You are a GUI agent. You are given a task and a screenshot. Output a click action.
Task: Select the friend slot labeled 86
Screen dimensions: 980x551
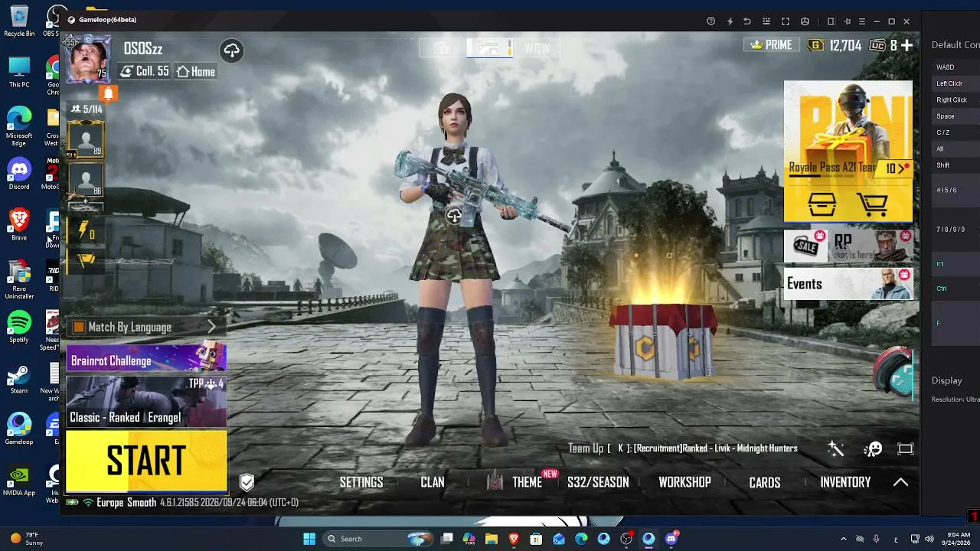click(86, 181)
